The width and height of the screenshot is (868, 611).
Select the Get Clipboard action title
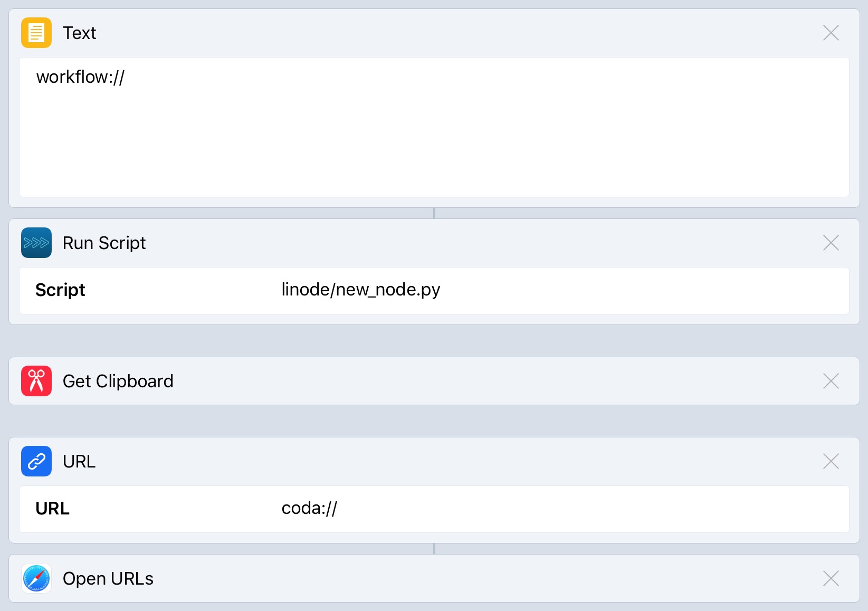[x=118, y=381]
